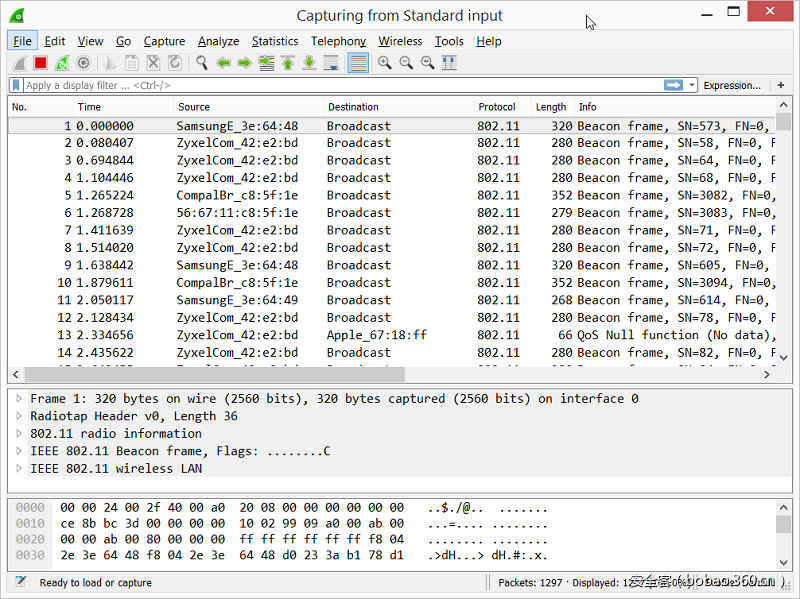Expand Frame 1 details
800x599 pixels.
coord(19,399)
